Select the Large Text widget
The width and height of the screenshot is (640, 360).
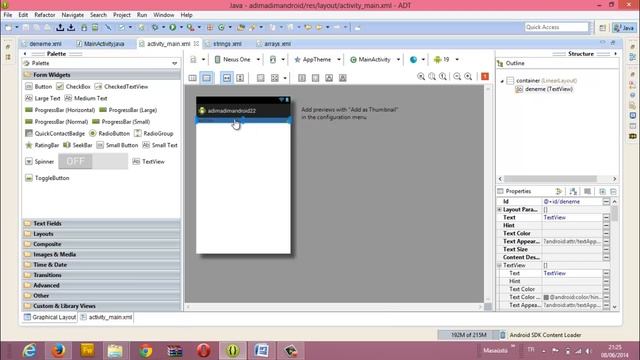point(42,98)
